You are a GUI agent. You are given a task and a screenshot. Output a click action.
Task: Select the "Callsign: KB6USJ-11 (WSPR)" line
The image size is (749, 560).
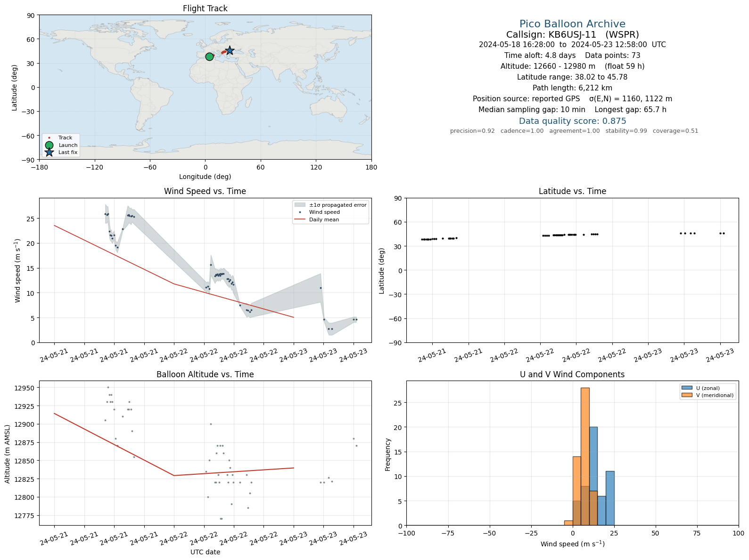click(x=572, y=34)
